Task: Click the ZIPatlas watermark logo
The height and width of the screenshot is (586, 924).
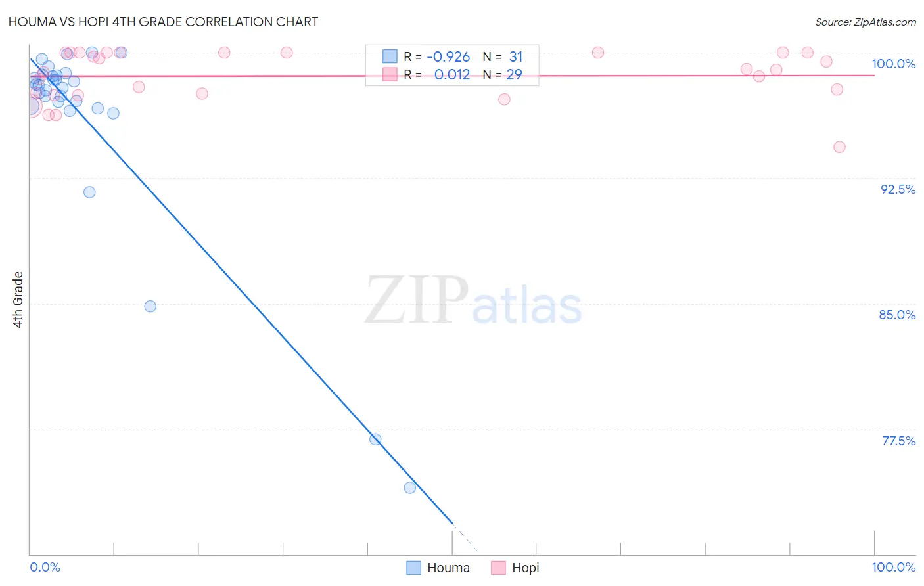Action: (473, 300)
